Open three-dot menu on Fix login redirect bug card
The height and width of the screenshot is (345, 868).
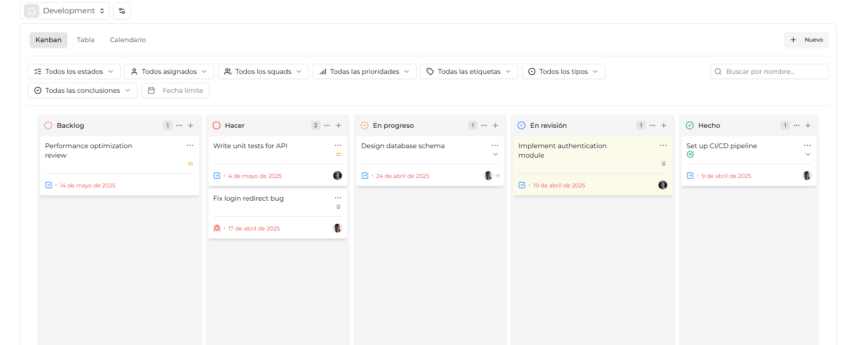338,198
